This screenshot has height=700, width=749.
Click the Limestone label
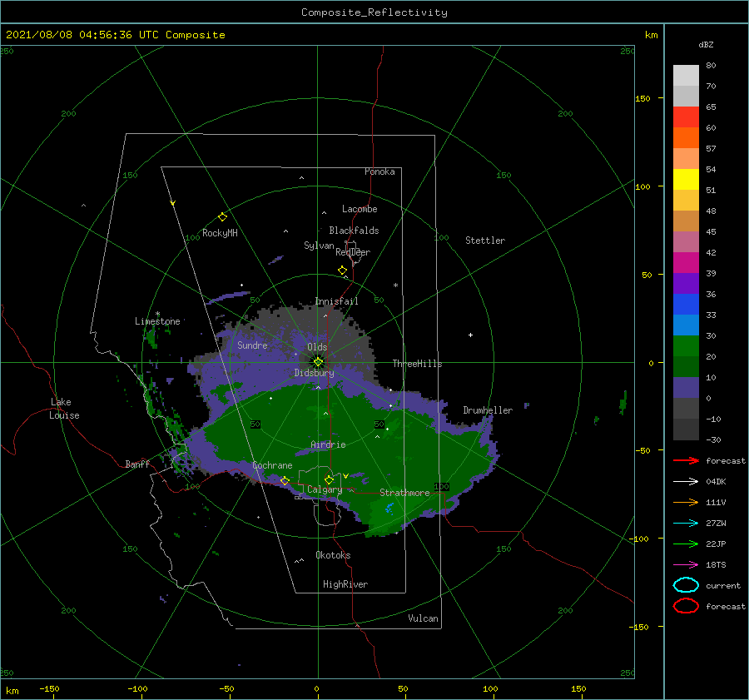157,321
